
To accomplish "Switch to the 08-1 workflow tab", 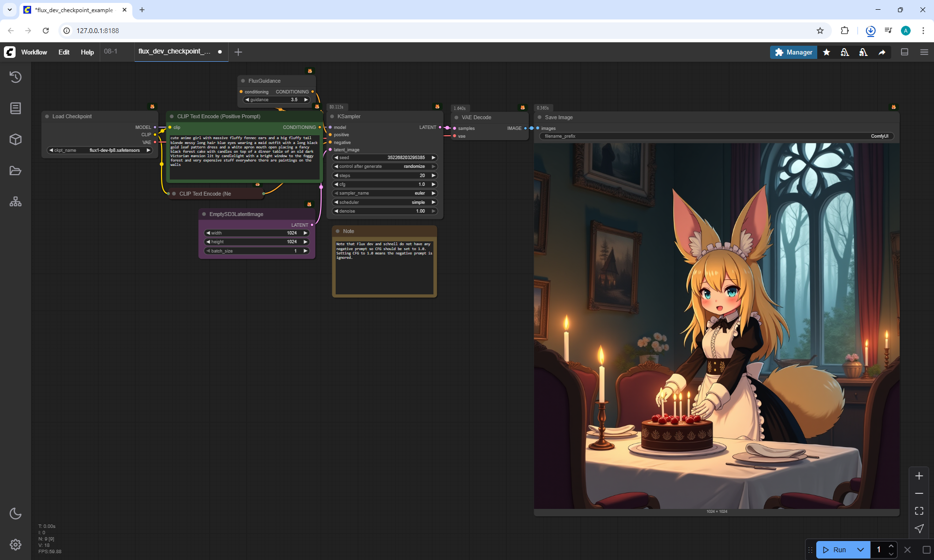I will click(x=110, y=52).
